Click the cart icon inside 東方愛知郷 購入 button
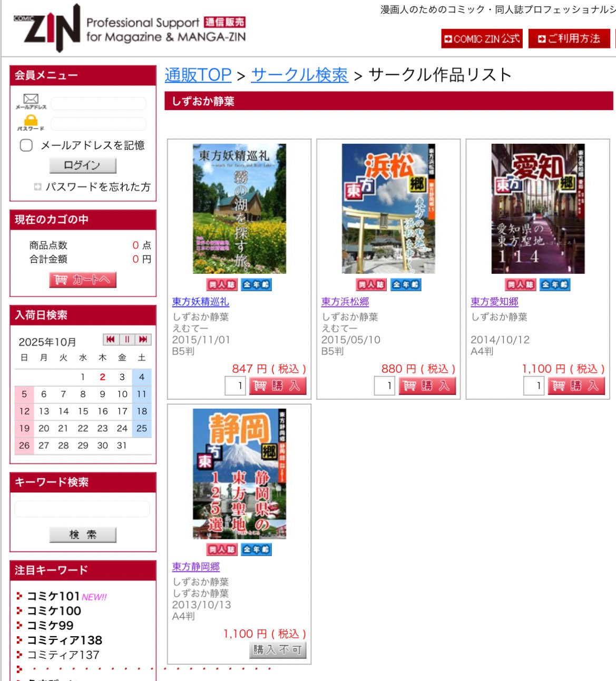The image size is (616, 681). 558,385
